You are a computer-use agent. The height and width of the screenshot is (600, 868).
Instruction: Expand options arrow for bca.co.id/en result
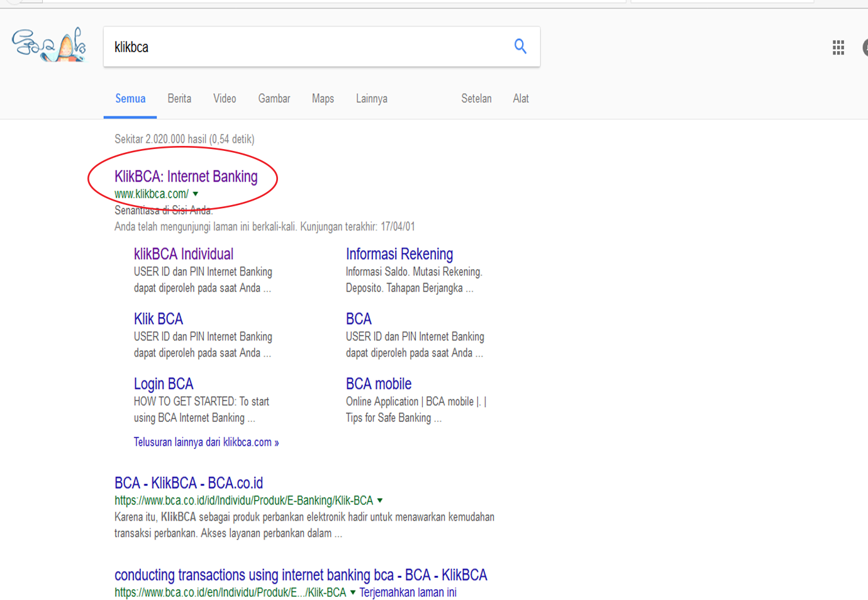point(353,592)
